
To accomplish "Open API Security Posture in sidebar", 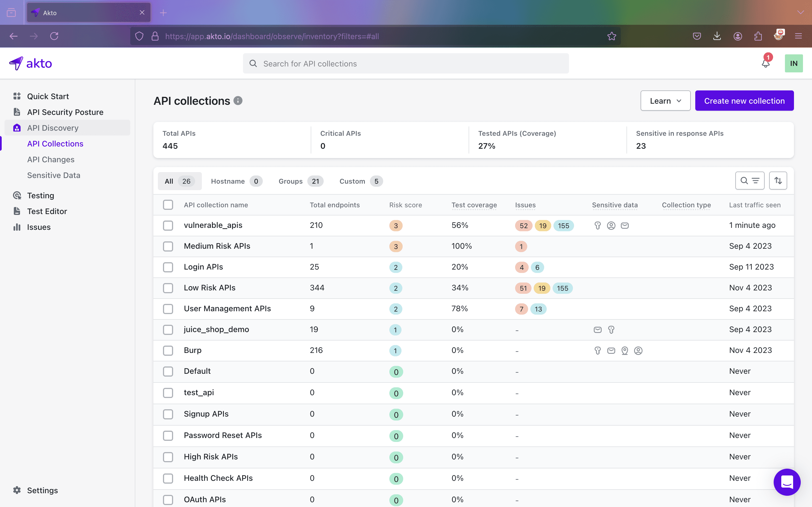I will [x=65, y=112].
